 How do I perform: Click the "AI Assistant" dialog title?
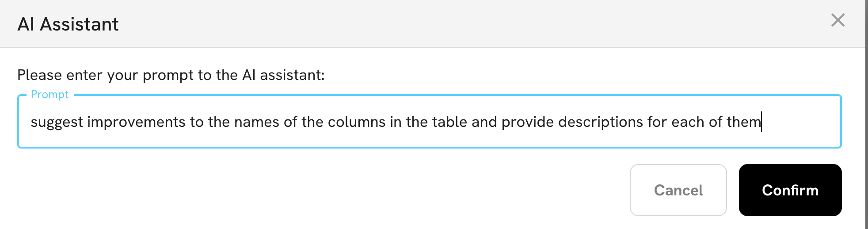[x=68, y=24]
